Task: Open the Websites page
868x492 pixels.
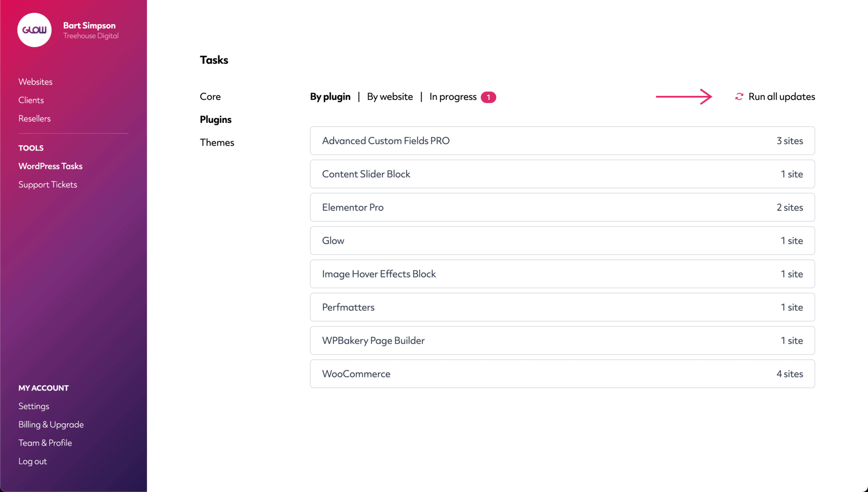Action: (x=35, y=82)
